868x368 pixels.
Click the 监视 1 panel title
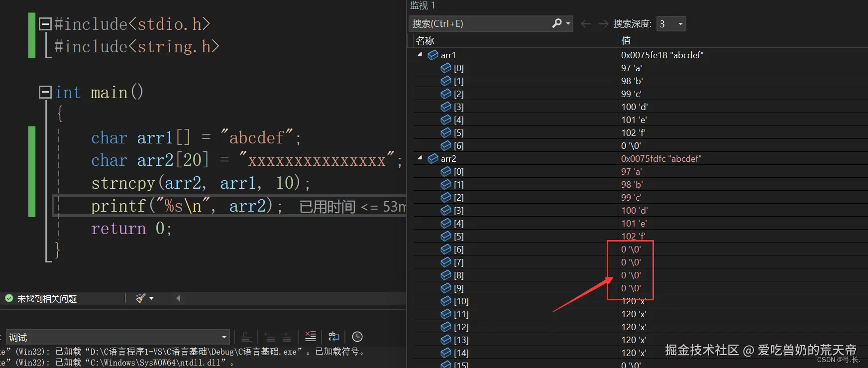click(x=423, y=5)
